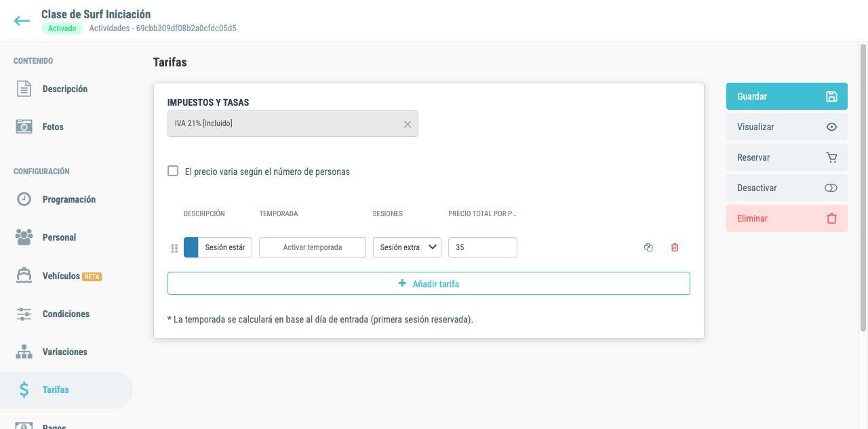
Task: Click the Añadir tarifa button
Action: coord(429,283)
